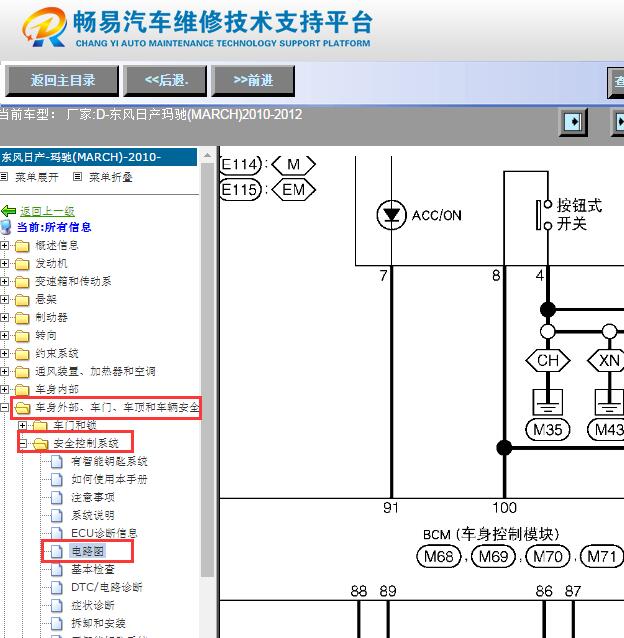Open 车身内部 tree label

click(57, 389)
